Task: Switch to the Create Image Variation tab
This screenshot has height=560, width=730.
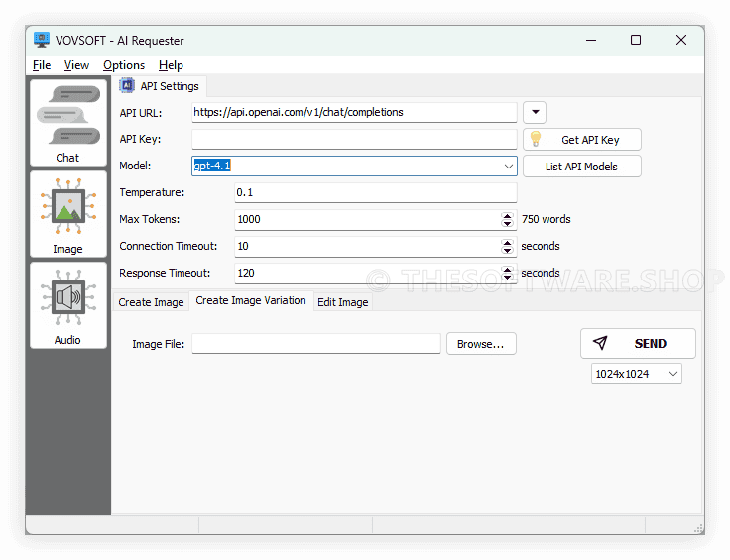Action: (x=251, y=301)
